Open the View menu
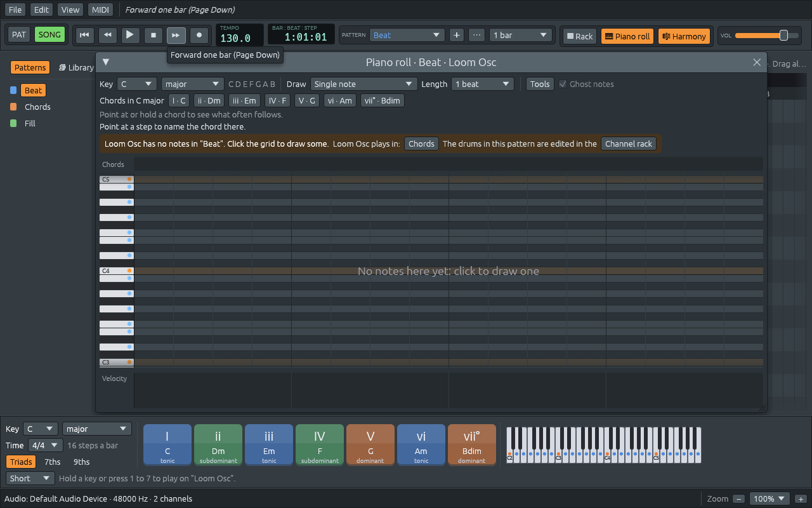Viewport: 812px width, 508px height. (70, 10)
